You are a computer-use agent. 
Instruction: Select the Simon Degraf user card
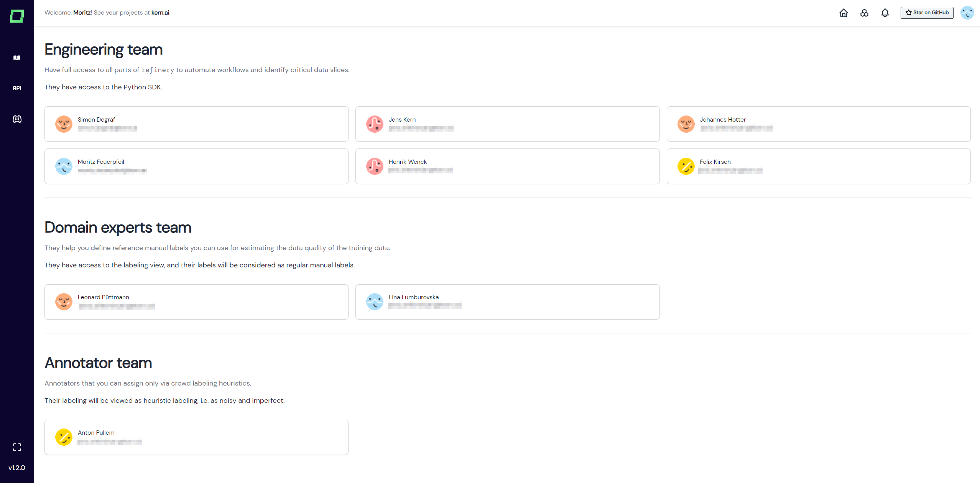tap(196, 124)
